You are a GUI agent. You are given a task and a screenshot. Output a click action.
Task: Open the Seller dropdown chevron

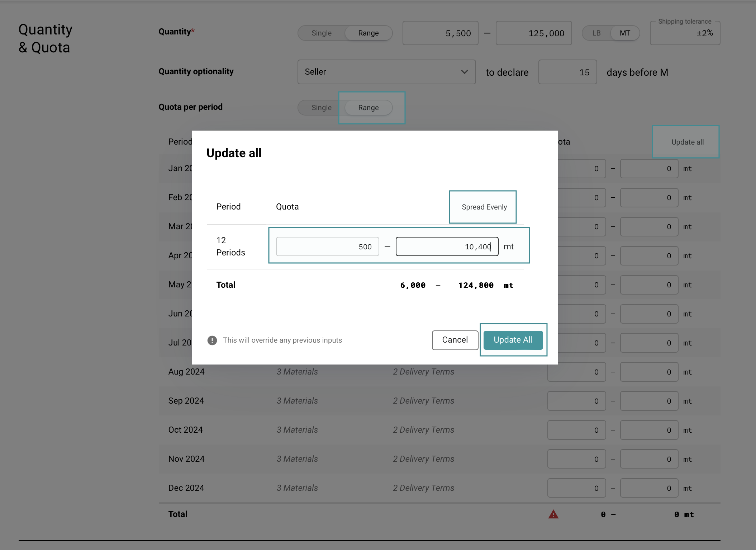coord(464,72)
